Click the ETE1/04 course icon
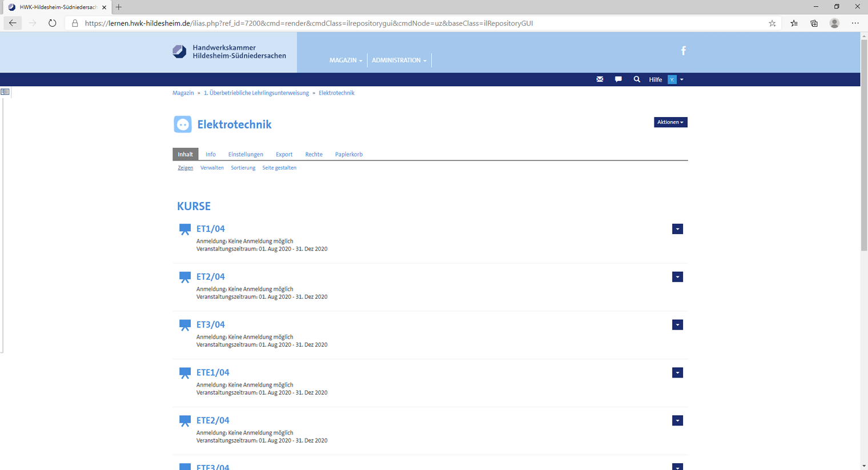The height and width of the screenshot is (470, 868). [185, 373]
